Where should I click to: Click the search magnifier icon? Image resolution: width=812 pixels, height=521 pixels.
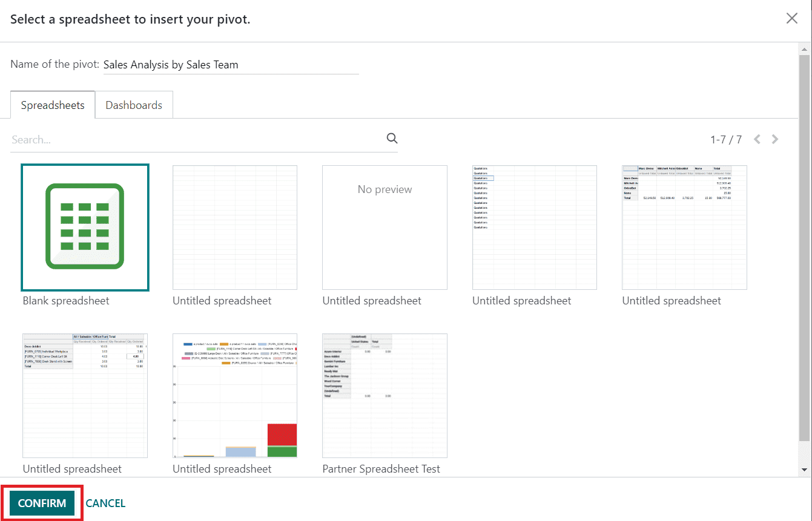pos(392,139)
